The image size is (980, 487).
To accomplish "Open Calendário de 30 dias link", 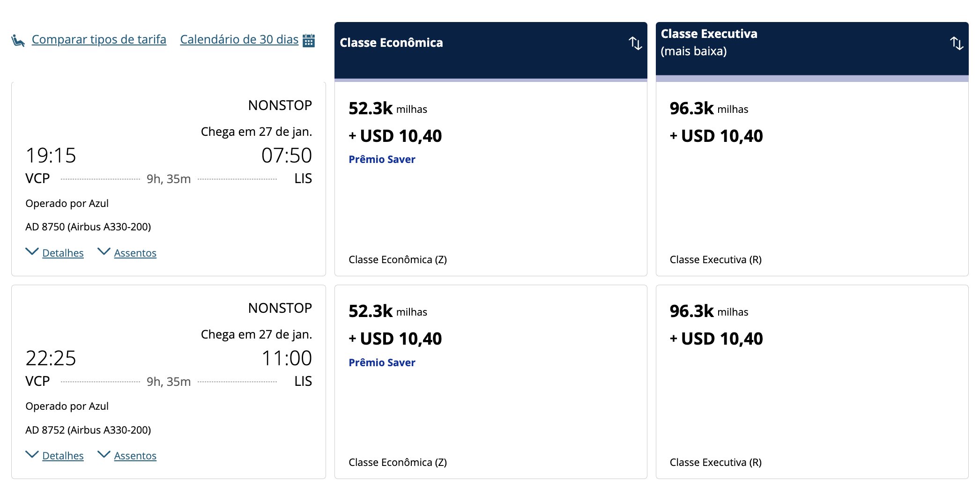I will [x=239, y=39].
